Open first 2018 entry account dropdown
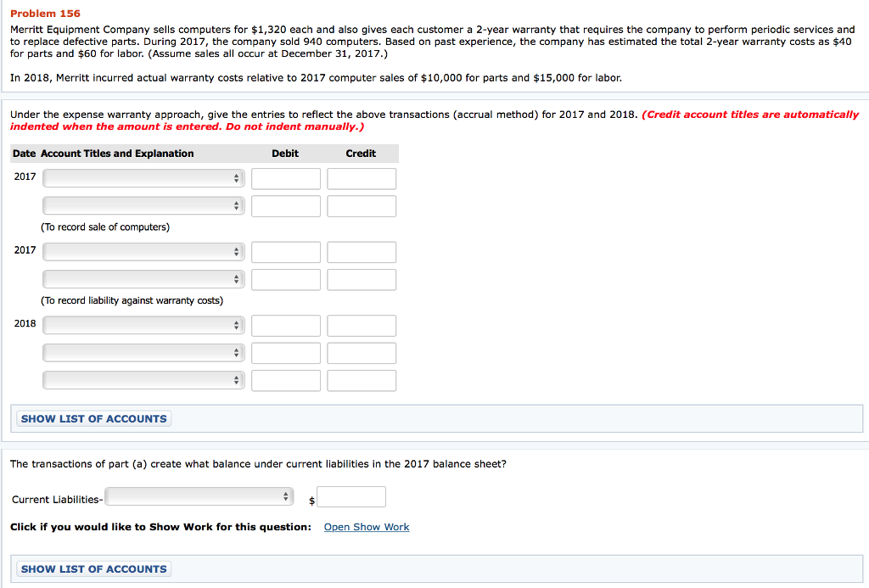 (x=143, y=326)
